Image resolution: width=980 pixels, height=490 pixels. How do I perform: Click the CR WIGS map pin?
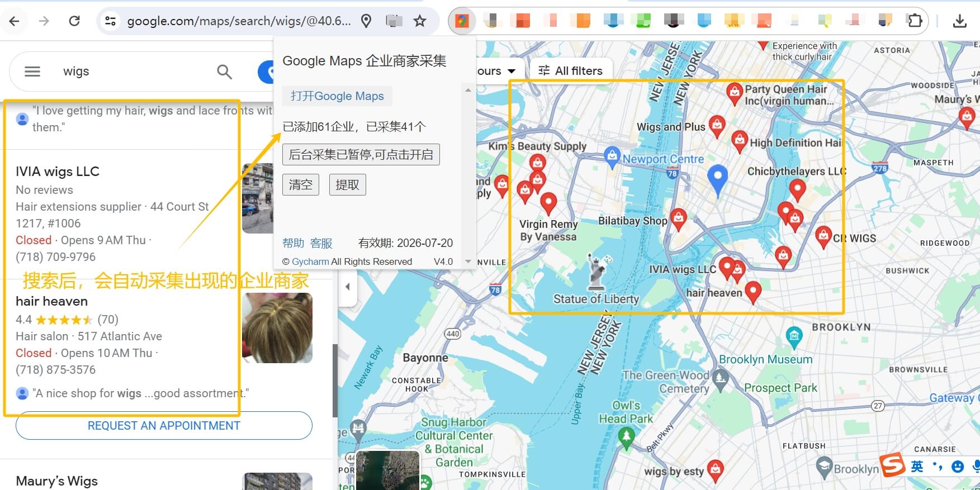[823, 236]
